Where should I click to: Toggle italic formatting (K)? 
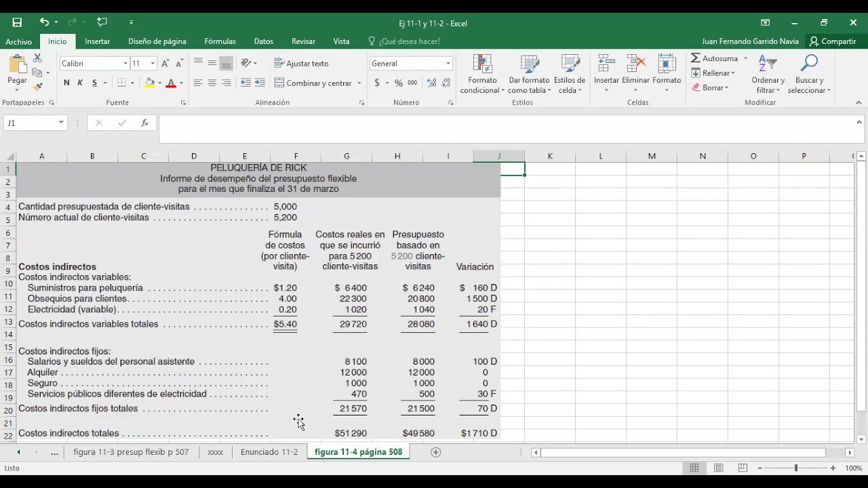coord(80,83)
